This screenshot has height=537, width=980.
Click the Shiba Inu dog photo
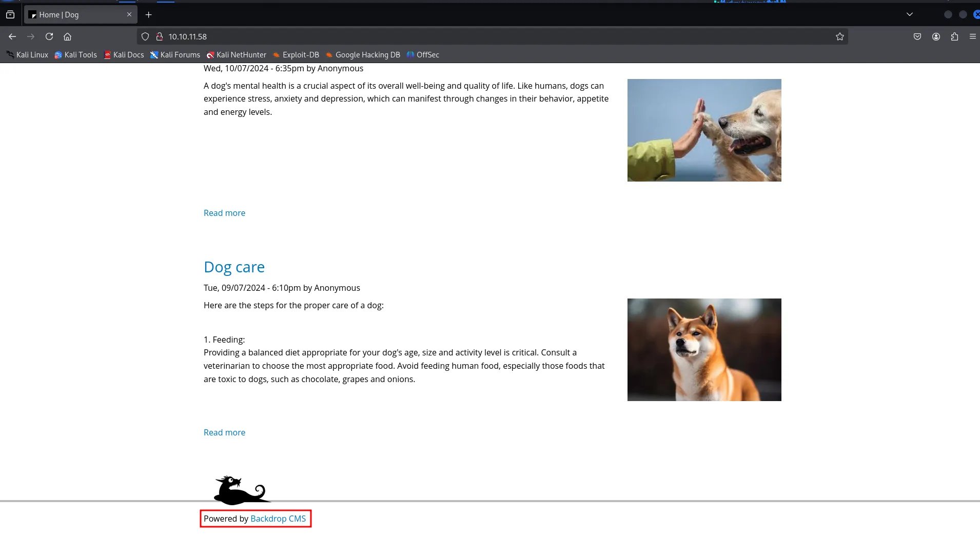coord(704,350)
